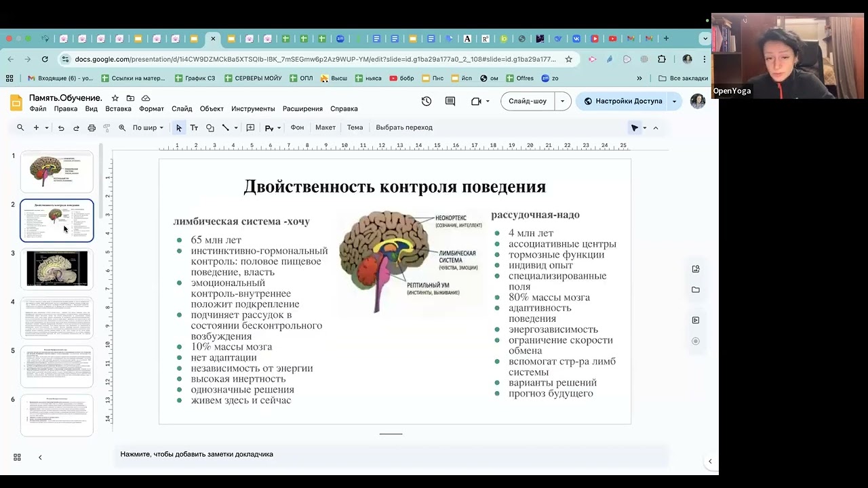Select slide 4 thumbnail
Viewport: 868px width, 488px height.
(57, 317)
